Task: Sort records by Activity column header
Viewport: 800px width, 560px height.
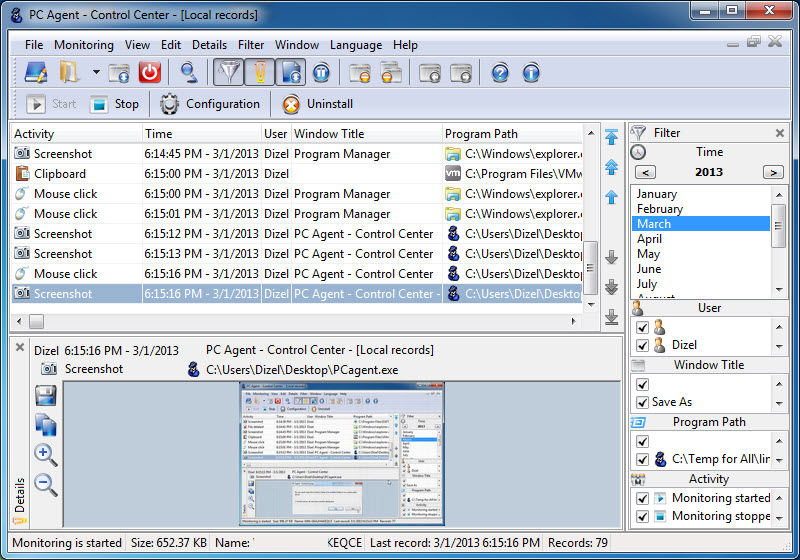Action: click(x=77, y=134)
